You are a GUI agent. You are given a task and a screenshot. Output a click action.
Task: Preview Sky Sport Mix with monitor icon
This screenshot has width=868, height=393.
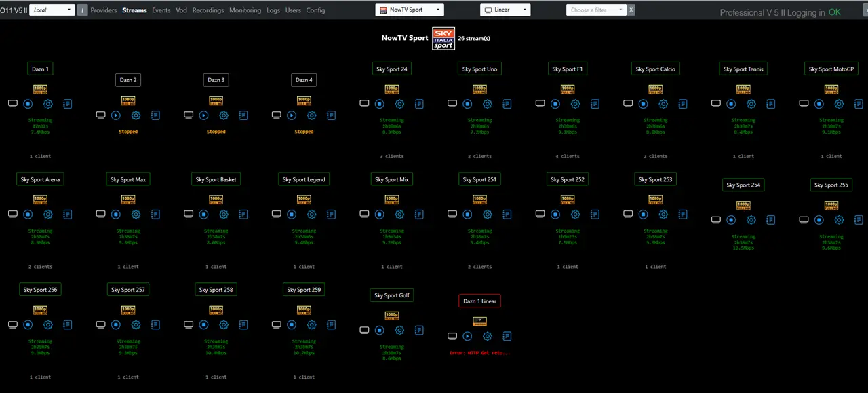pyautogui.click(x=364, y=214)
